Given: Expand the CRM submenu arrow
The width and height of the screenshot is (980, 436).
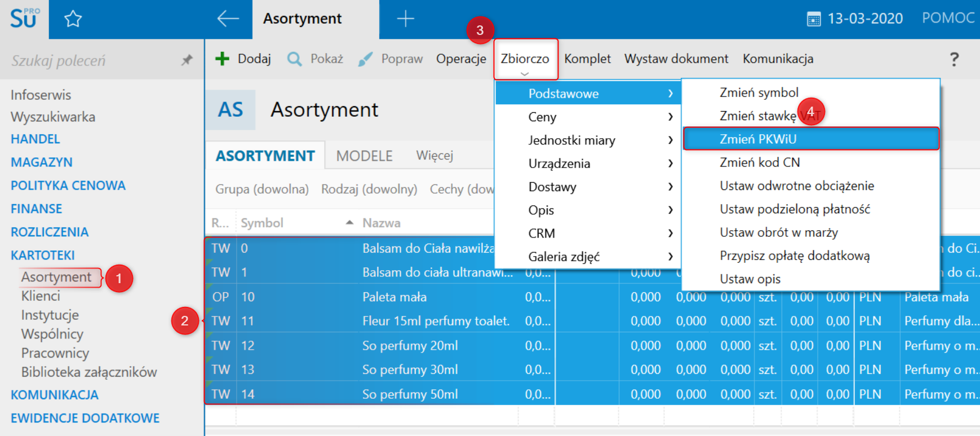Looking at the screenshot, I should click(670, 233).
